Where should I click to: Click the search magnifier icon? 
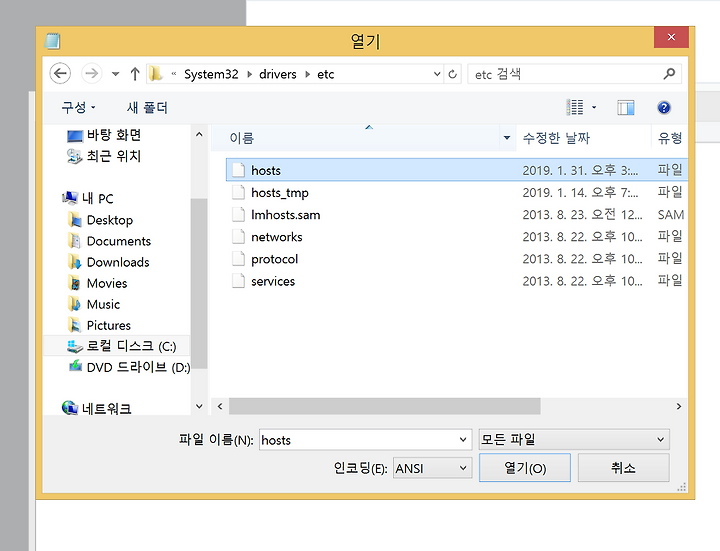[x=669, y=73]
